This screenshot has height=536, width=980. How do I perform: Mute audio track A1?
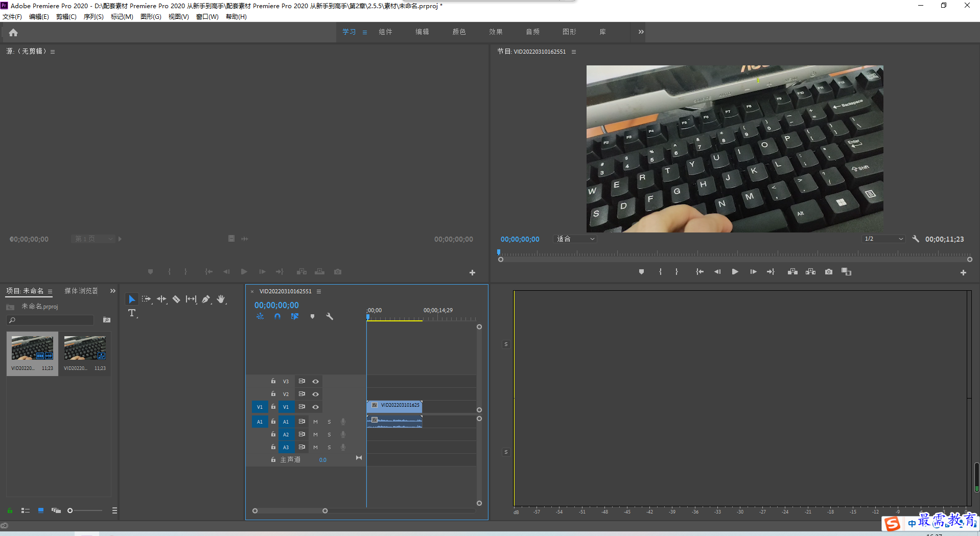[315, 422]
